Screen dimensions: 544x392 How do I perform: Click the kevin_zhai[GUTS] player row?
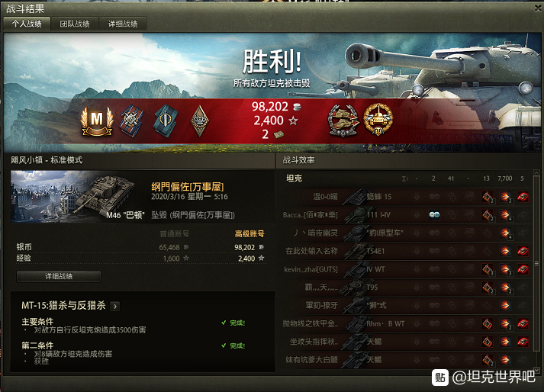click(x=407, y=269)
